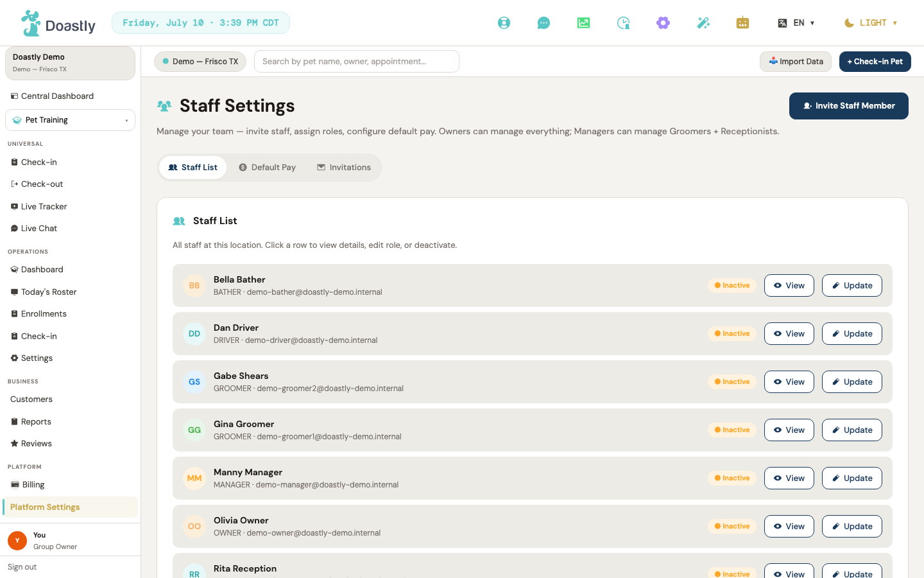The image size is (924, 578).
Task: Click Gabe Shears' GS avatar
Action: point(194,382)
